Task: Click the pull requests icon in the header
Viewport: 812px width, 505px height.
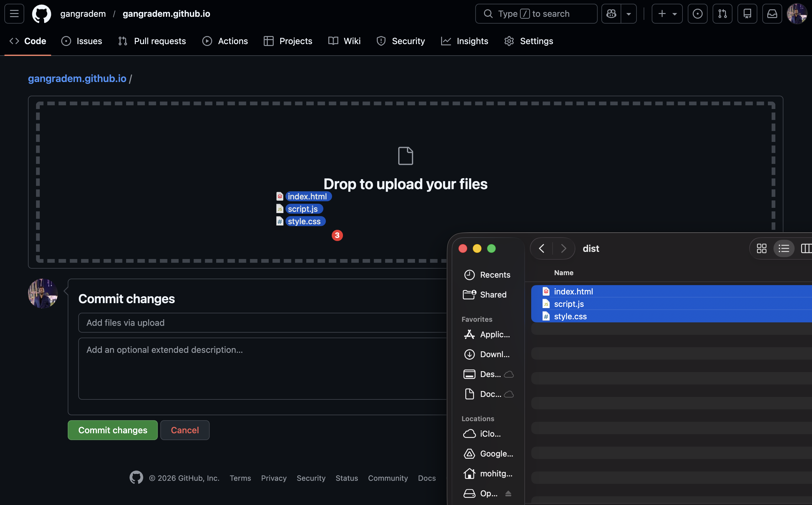Action: tap(723, 13)
